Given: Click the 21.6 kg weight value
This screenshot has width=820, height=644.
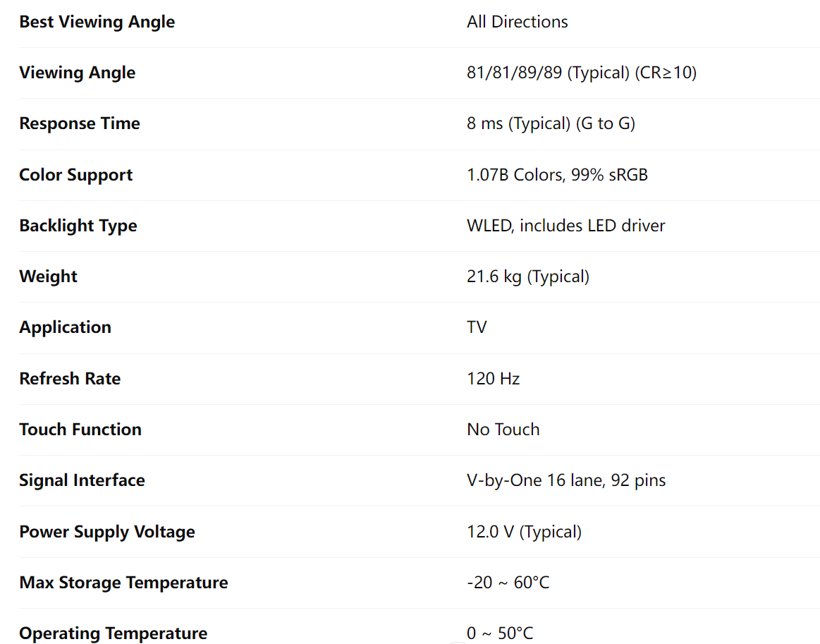Looking at the screenshot, I should coord(527,277).
